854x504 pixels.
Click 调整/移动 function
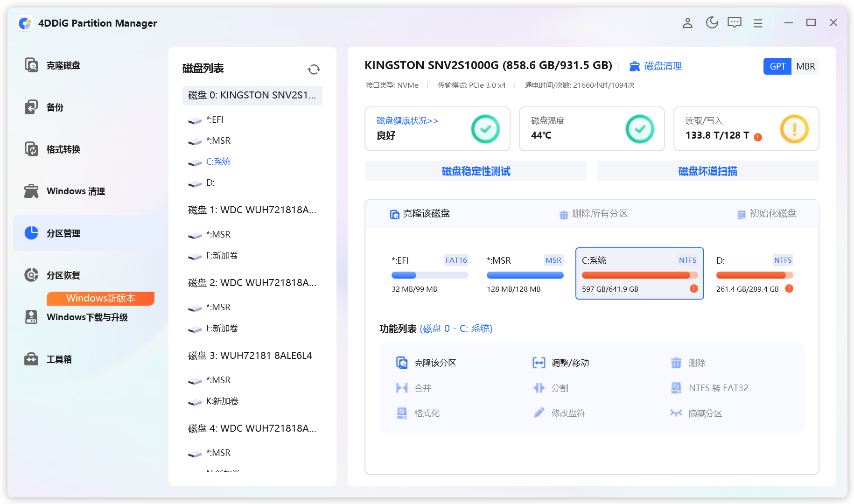pyautogui.click(x=560, y=363)
